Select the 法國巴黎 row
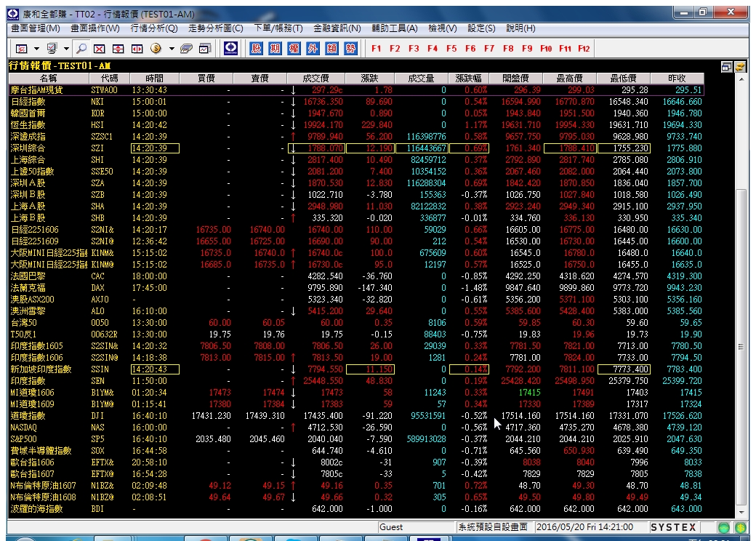The width and height of the screenshot is (756, 541). (x=356, y=276)
